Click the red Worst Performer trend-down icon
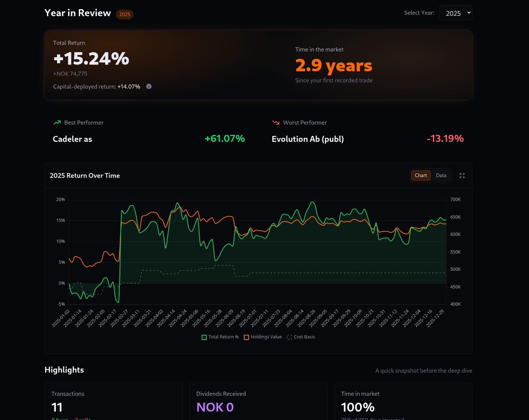 coord(276,123)
